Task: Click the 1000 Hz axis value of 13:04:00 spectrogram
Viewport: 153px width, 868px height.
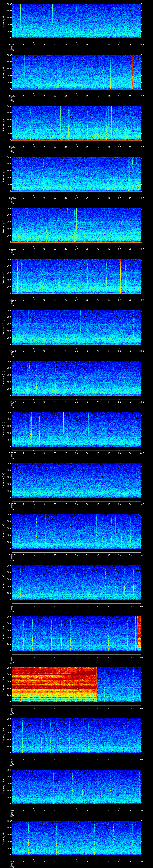Action: (8, 157)
